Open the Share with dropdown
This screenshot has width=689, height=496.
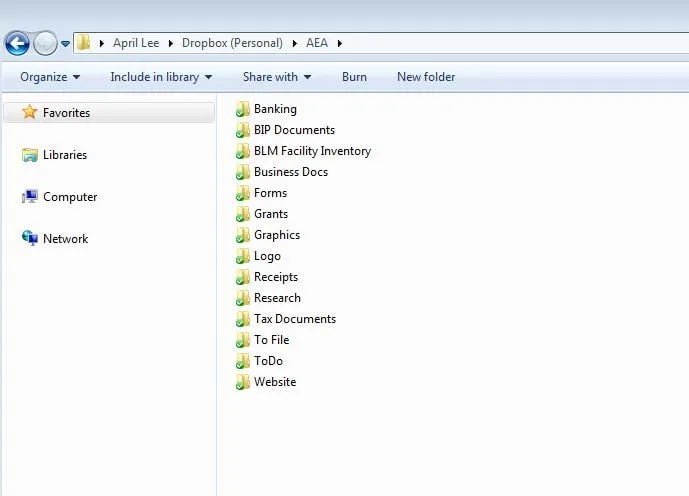tap(277, 77)
